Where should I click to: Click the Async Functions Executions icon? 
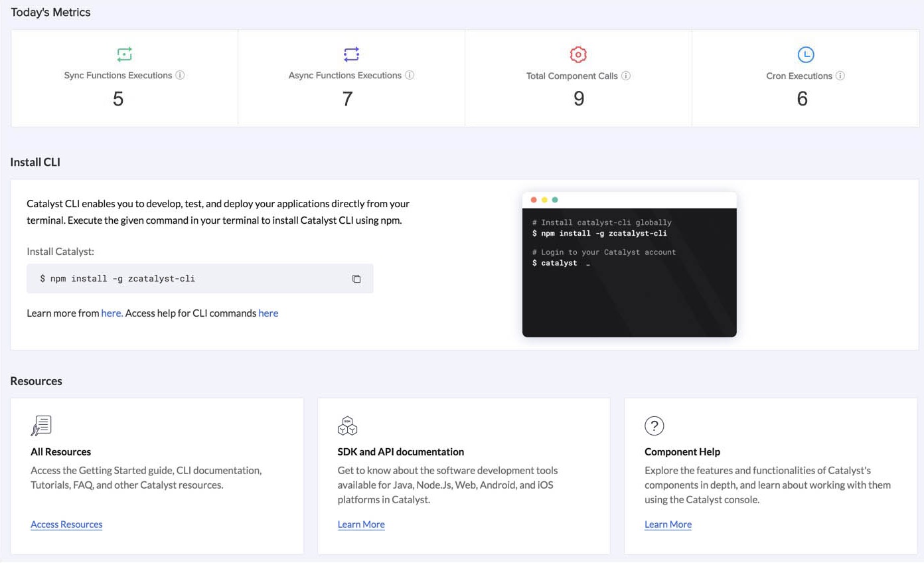click(x=351, y=54)
